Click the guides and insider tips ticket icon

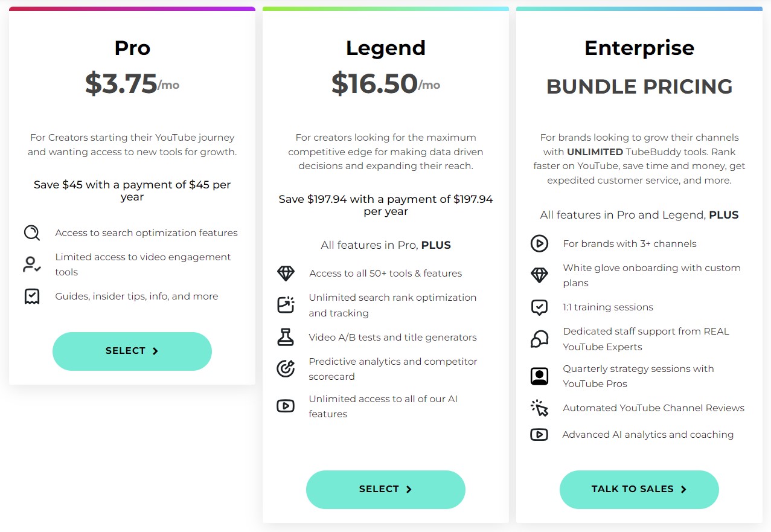click(x=31, y=296)
